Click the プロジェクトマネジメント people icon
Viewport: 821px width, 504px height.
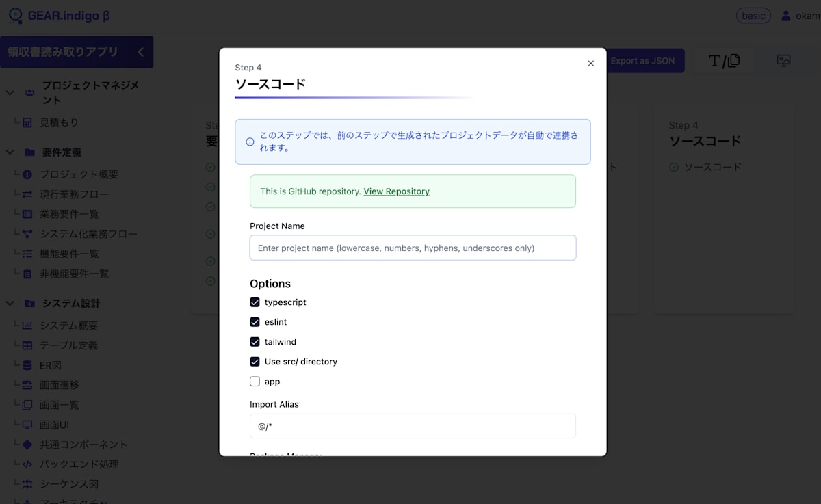(x=29, y=92)
